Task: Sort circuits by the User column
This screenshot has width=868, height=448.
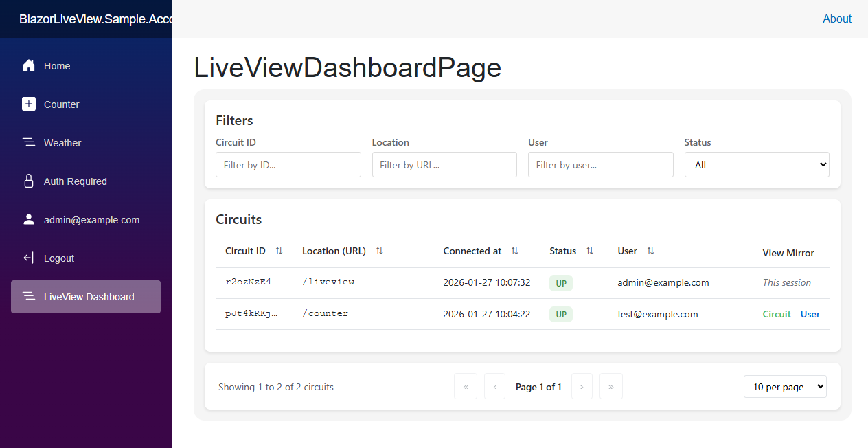Action: coord(650,251)
